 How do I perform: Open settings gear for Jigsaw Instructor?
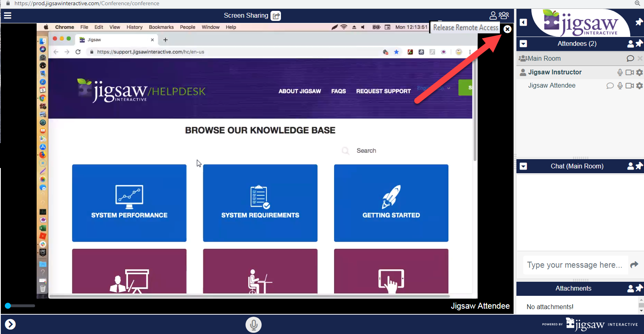[640, 72]
